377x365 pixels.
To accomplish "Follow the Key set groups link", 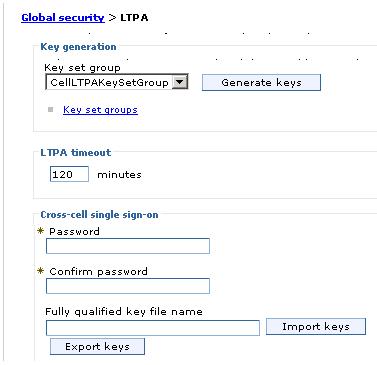I will tap(100, 110).
